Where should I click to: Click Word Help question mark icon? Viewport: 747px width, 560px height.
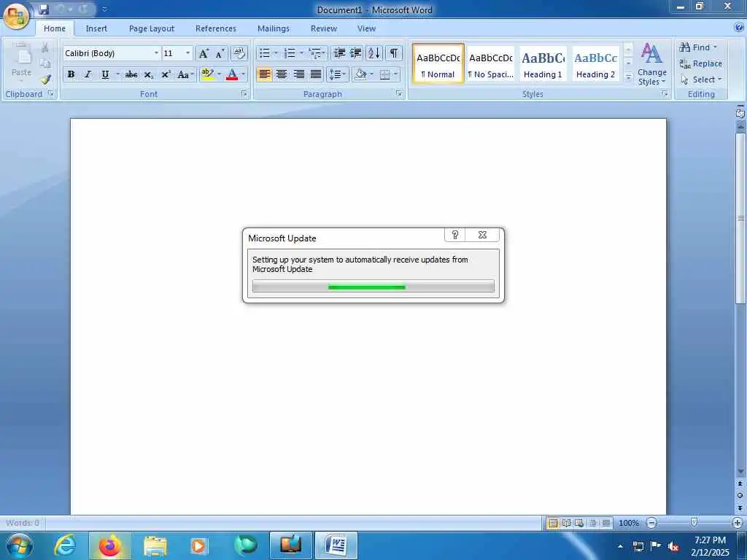tap(739, 28)
